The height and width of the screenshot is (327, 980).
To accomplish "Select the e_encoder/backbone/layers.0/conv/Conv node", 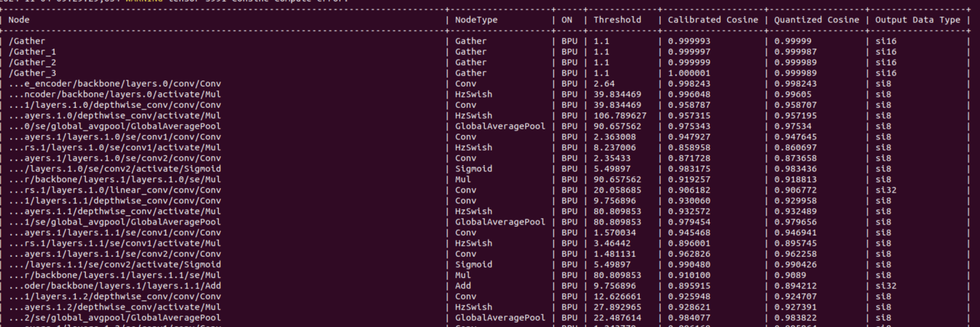I will (x=115, y=84).
